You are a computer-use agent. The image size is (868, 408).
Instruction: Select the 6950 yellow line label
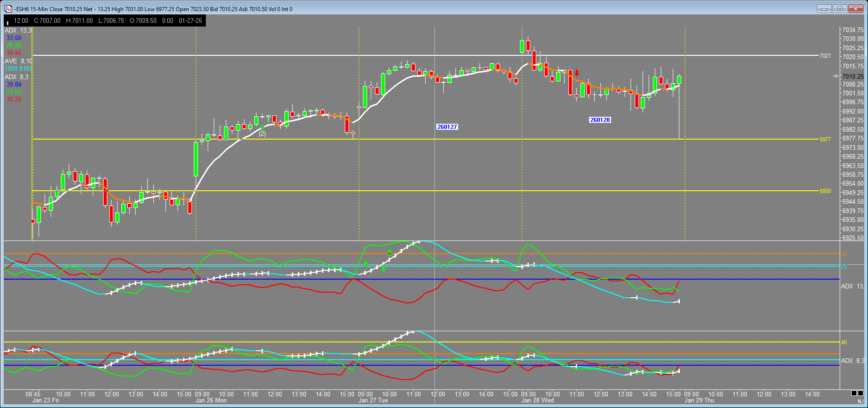coord(825,191)
